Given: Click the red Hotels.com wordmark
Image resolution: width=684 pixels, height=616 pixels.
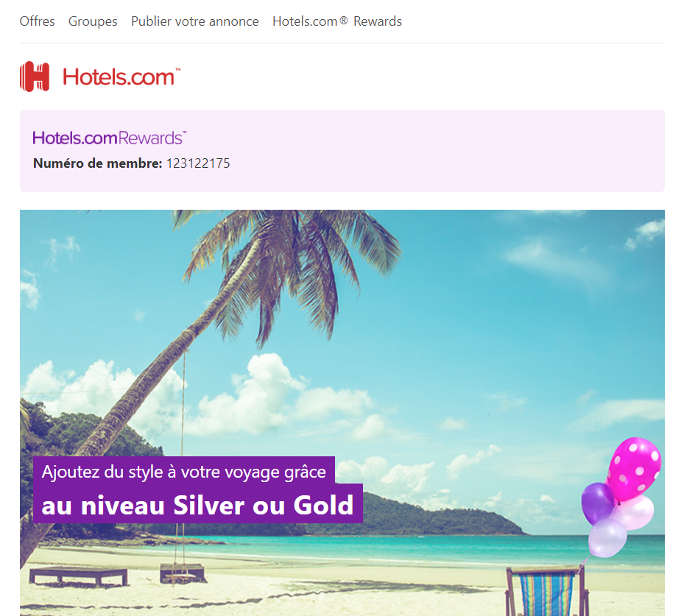Looking at the screenshot, I should (x=121, y=77).
